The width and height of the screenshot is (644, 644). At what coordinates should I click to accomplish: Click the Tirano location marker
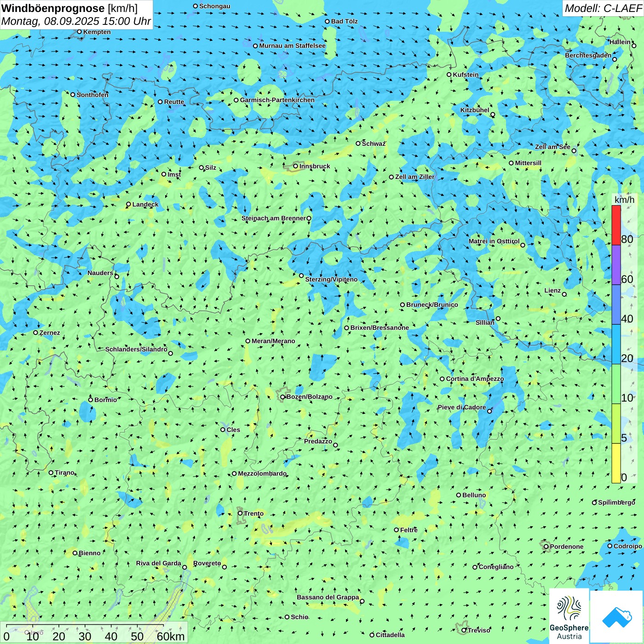(51, 472)
